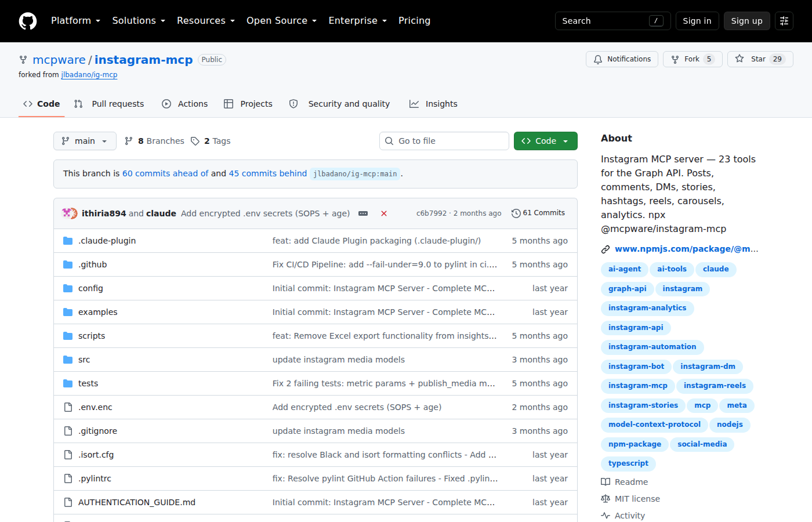This screenshot has height=522, width=812.
Task: Open the claude topic tag
Action: (x=716, y=269)
